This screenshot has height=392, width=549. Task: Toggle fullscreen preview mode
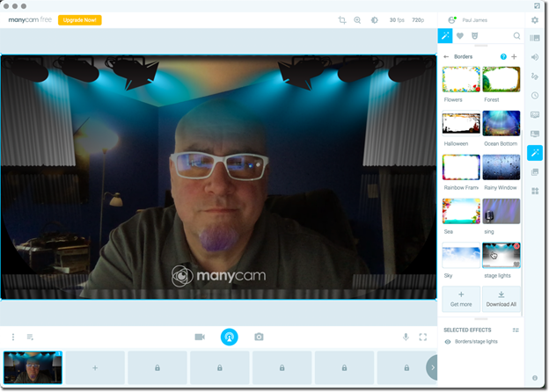pyautogui.click(x=423, y=337)
